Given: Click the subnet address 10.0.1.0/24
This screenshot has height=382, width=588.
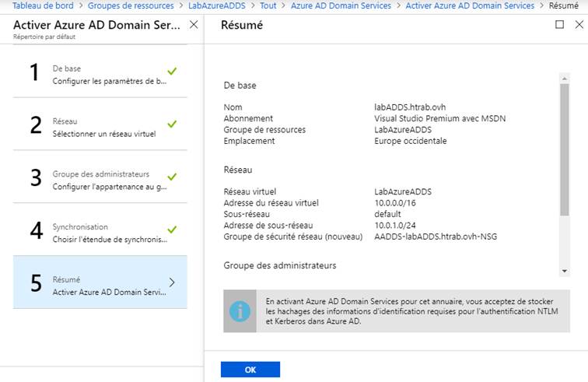Looking at the screenshot, I should click(395, 225).
